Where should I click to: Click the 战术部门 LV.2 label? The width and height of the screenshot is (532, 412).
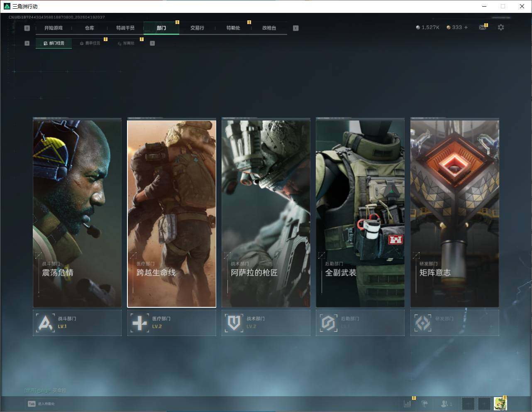coord(251,326)
